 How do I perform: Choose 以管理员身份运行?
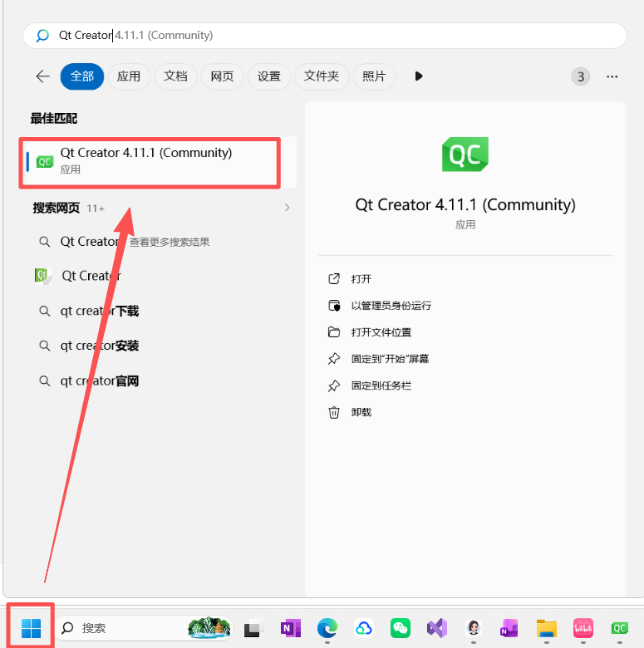pyautogui.click(x=380, y=306)
